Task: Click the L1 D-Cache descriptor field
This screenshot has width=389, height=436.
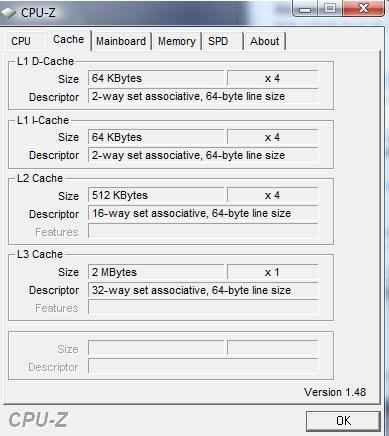Action: coord(203,96)
